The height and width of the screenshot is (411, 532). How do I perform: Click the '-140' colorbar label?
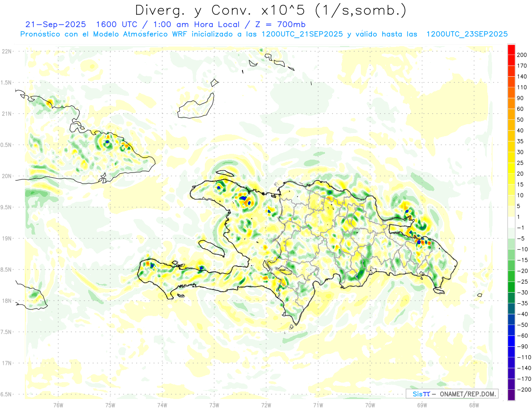pyautogui.click(x=524, y=368)
